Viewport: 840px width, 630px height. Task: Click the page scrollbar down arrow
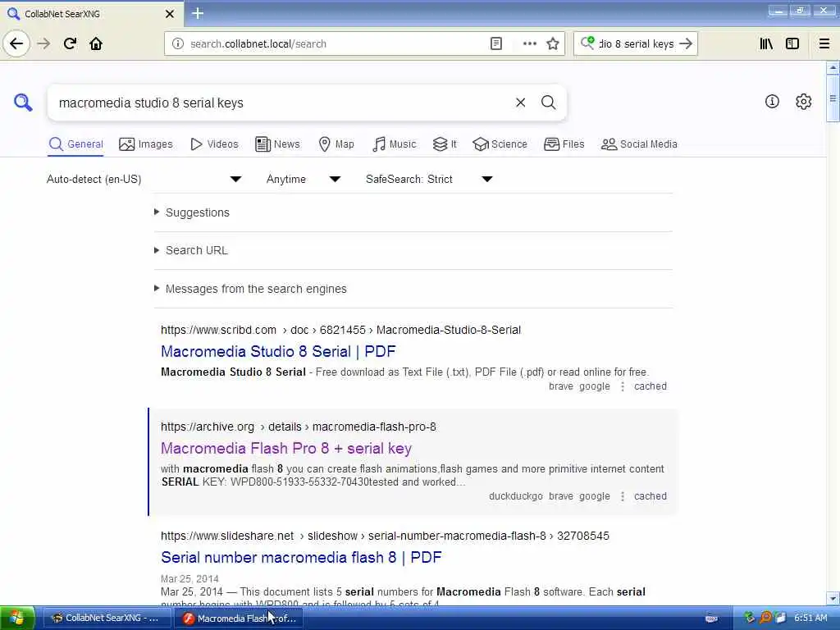833,598
